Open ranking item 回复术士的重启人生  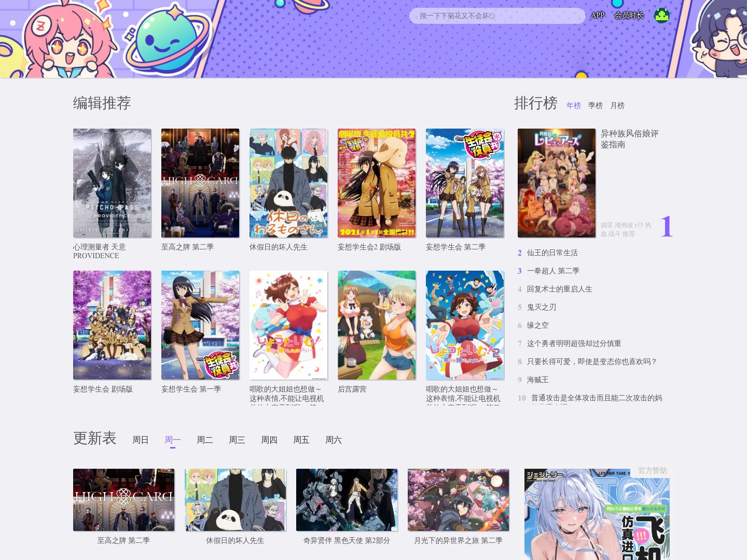(x=559, y=289)
